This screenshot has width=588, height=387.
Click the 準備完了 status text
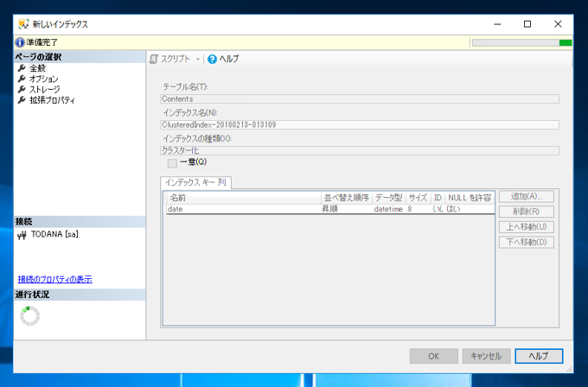42,42
